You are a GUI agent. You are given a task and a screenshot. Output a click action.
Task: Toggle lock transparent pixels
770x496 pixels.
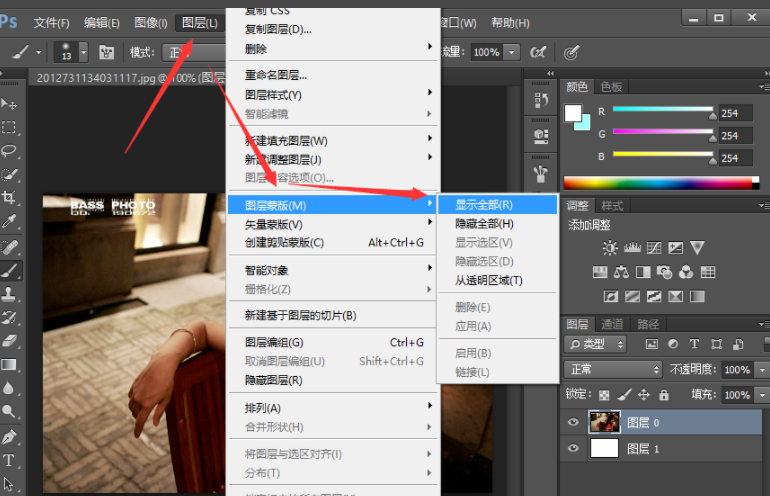(604, 395)
